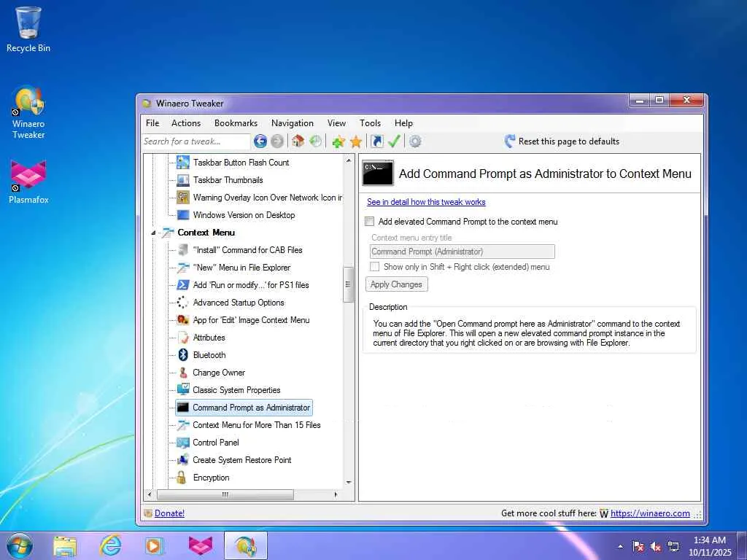Click the Forward navigation arrow icon
Viewport: 747px width, 560px height.
click(276, 141)
